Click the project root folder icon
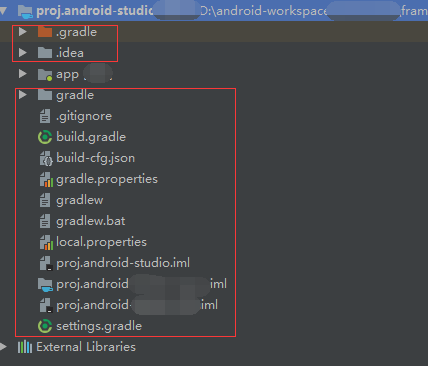 coord(25,11)
